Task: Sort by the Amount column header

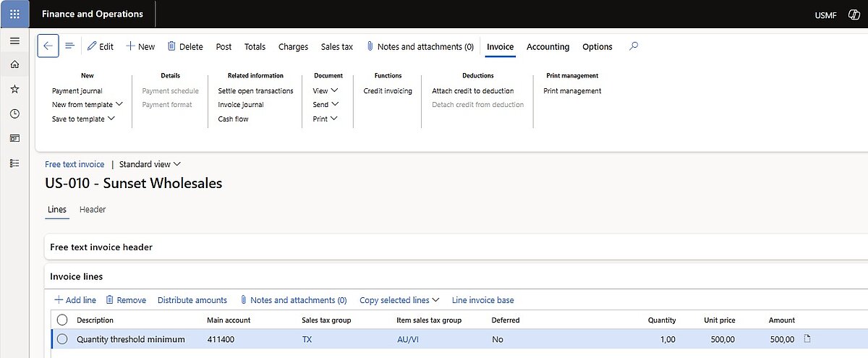Action: click(x=782, y=320)
